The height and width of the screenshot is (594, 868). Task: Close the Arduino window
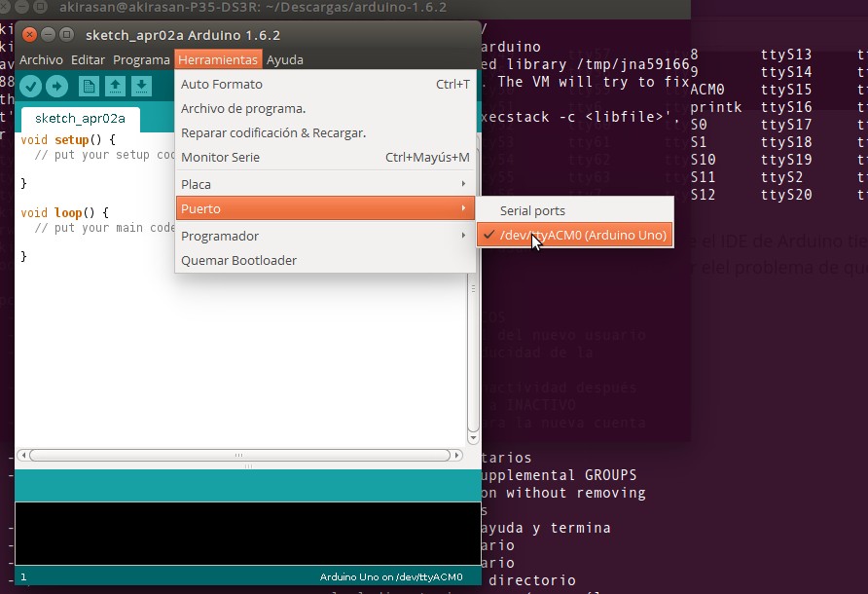pos(29,35)
